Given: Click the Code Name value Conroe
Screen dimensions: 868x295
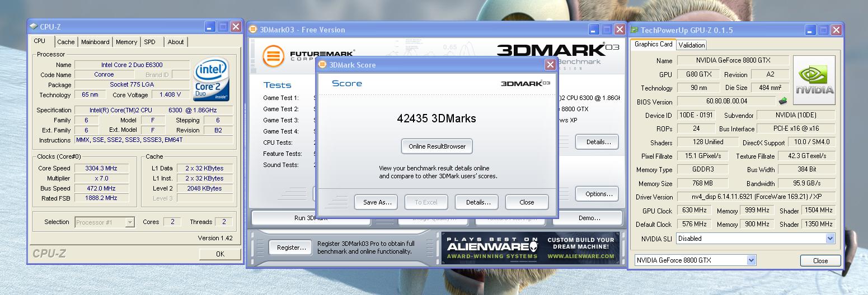Looking at the screenshot, I should point(104,74).
